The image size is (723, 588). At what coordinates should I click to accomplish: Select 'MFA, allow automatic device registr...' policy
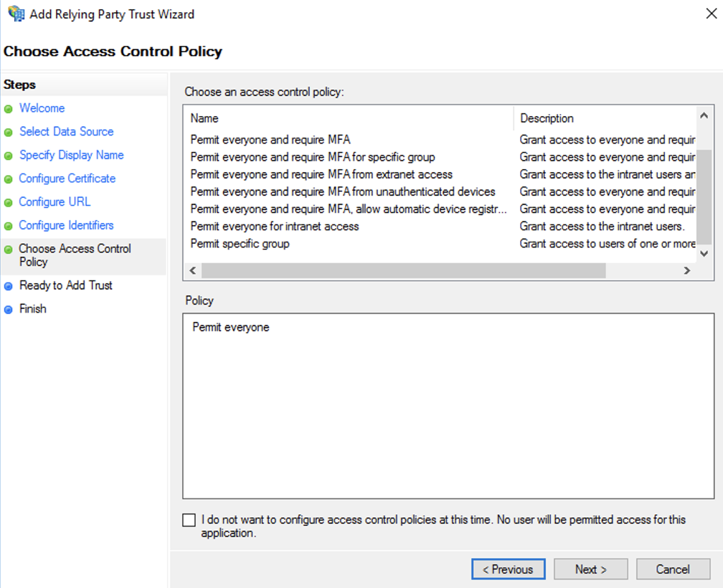point(349,209)
